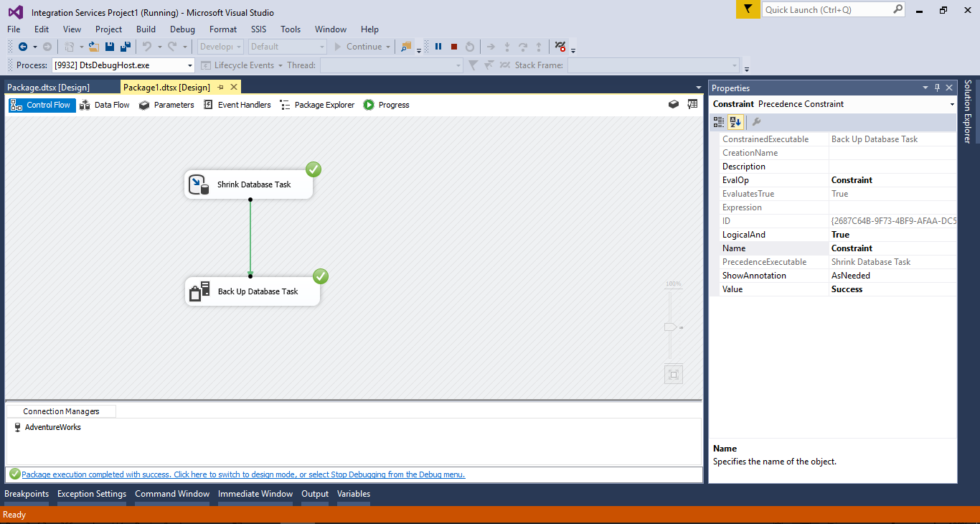
Task: Click the Stop Debugging red square icon
Action: (x=454, y=47)
